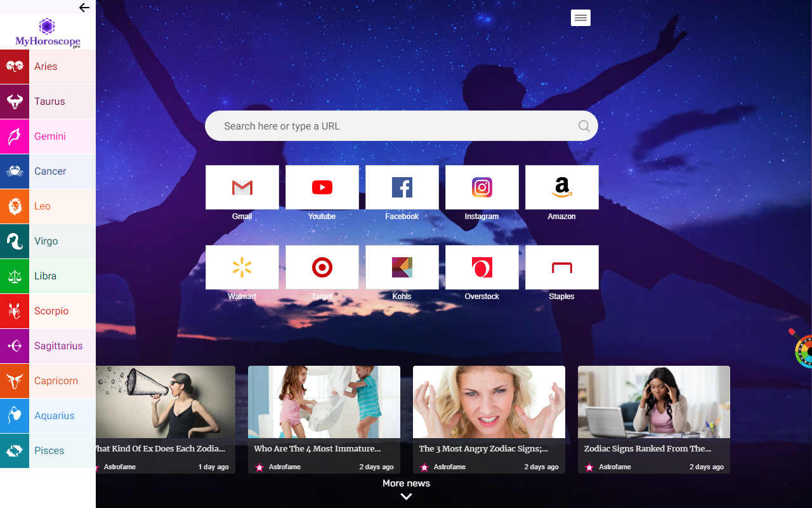The height and width of the screenshot is (508, 812).
Task: Open the hamburger menu at top
Action: coord(580,18)
